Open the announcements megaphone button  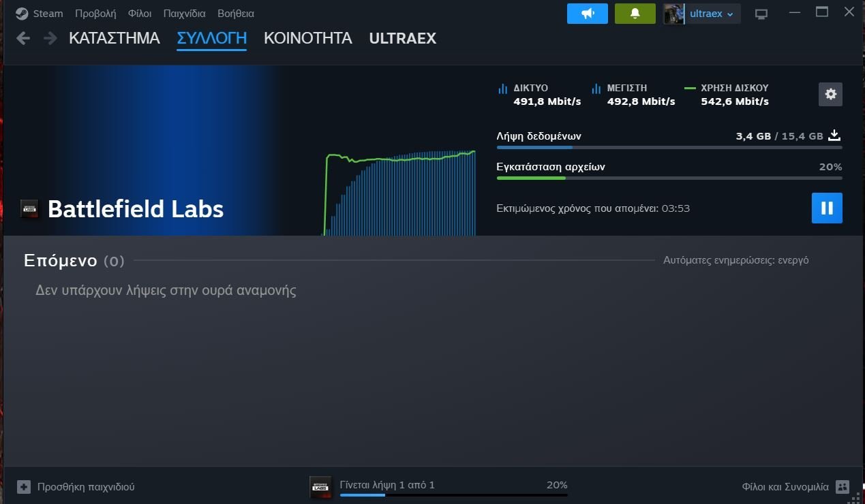[588, 14]
